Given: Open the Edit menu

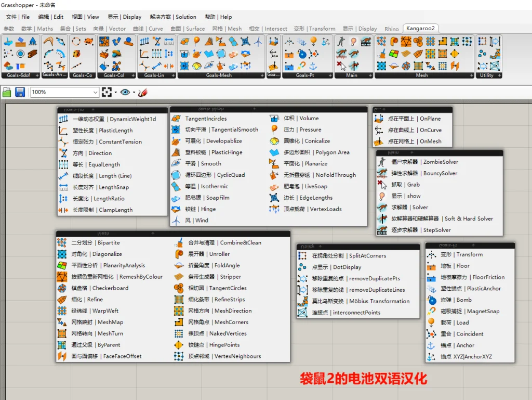Looking at the screenshot, I should click(51, 17).
